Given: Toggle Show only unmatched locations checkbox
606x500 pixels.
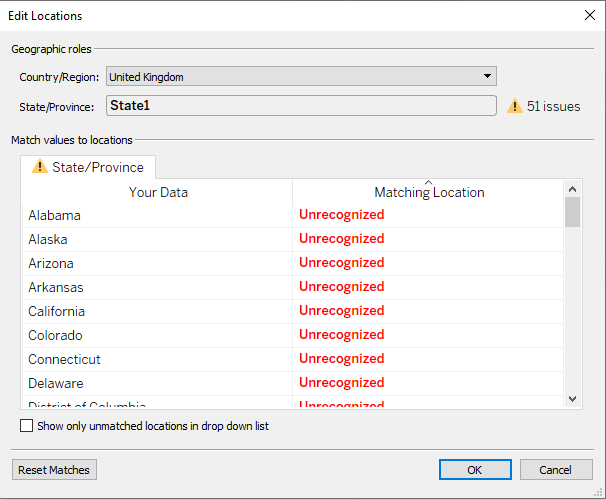Looking at the screenshot, I should [27, 426].
